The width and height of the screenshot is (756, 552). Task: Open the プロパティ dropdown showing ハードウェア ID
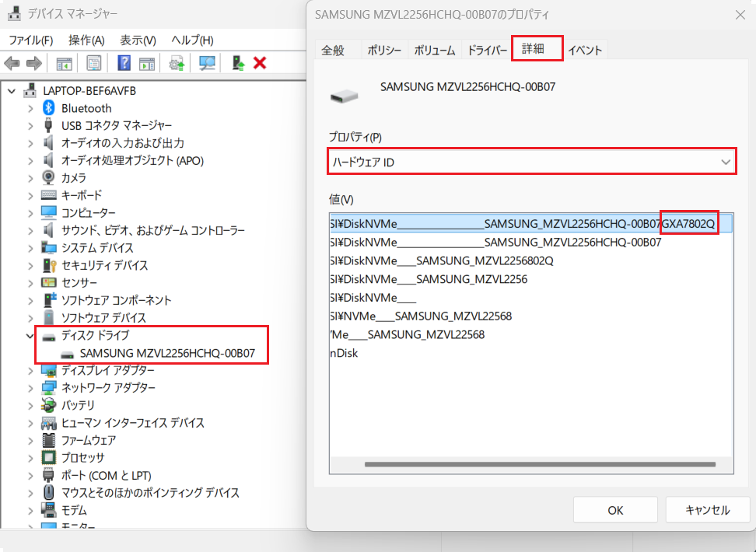pos(530,162)
